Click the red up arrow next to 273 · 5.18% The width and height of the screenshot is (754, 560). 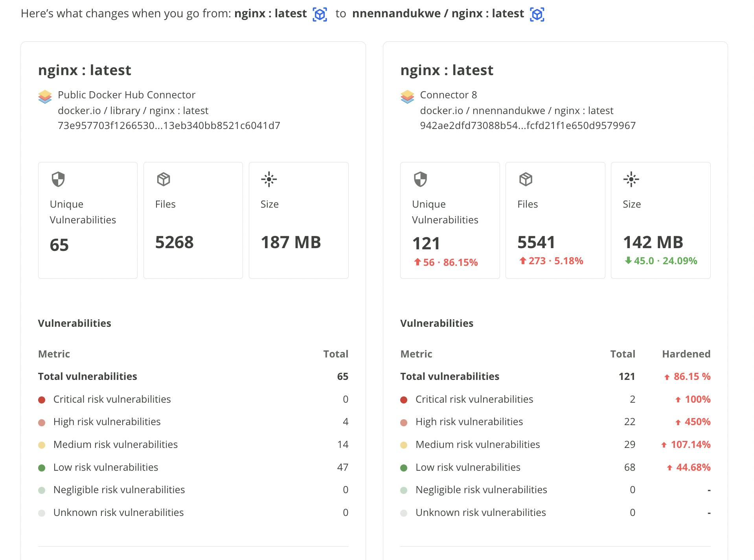523,260
